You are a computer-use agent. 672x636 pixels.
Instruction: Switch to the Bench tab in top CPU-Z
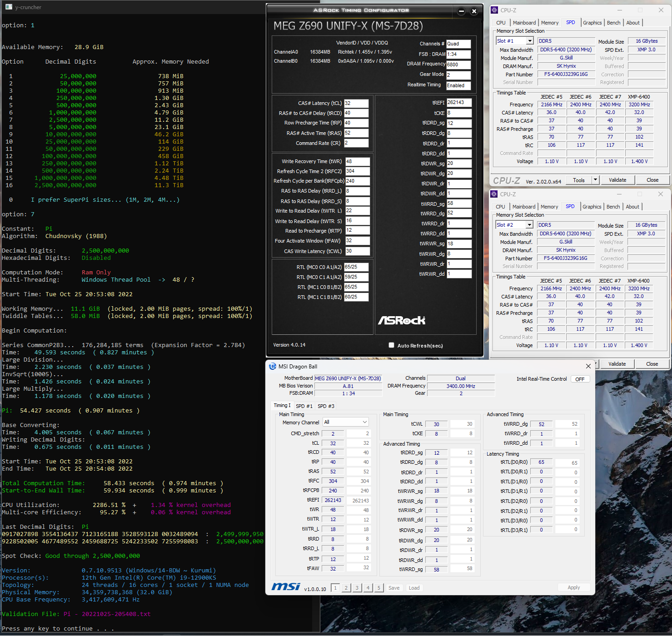pos(613,23)
